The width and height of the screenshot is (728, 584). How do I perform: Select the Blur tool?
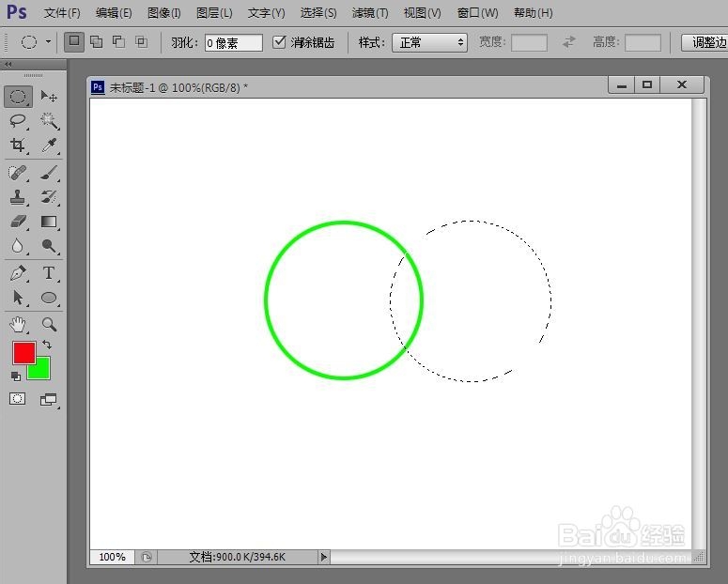pyautogui.click(x=18, y=246)
